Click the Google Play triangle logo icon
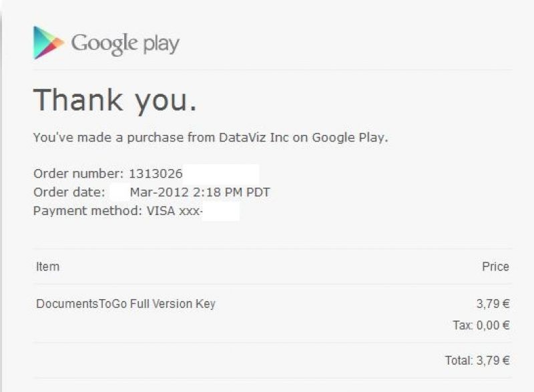Screen dimensions: 534x392 [x=48, y=43]
